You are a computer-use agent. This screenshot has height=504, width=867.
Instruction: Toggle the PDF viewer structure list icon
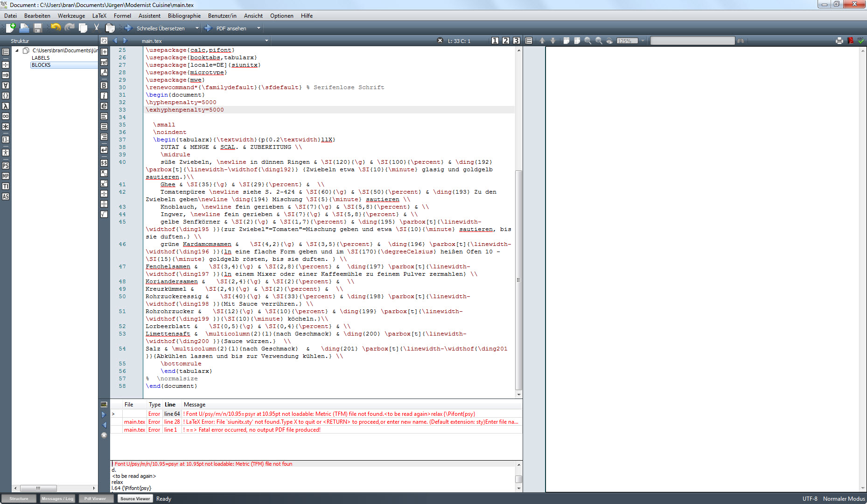[x=529, y=41]
